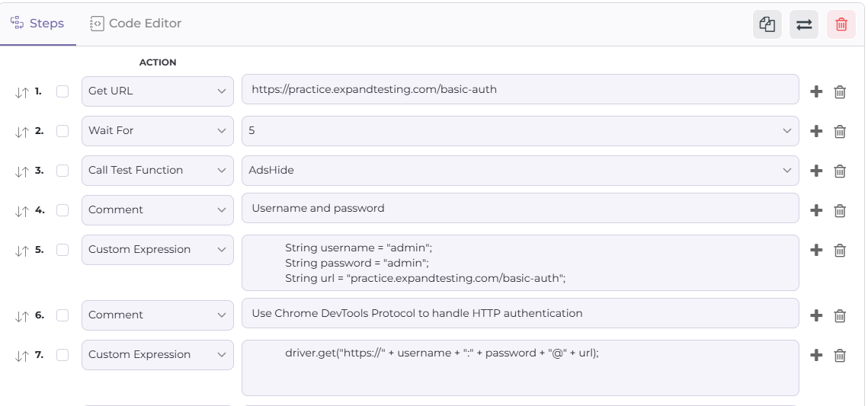This screenshot has width=868, height=406.
Task: Click the URL field with practice.expandtesting.com
Action: click(520, 89)
